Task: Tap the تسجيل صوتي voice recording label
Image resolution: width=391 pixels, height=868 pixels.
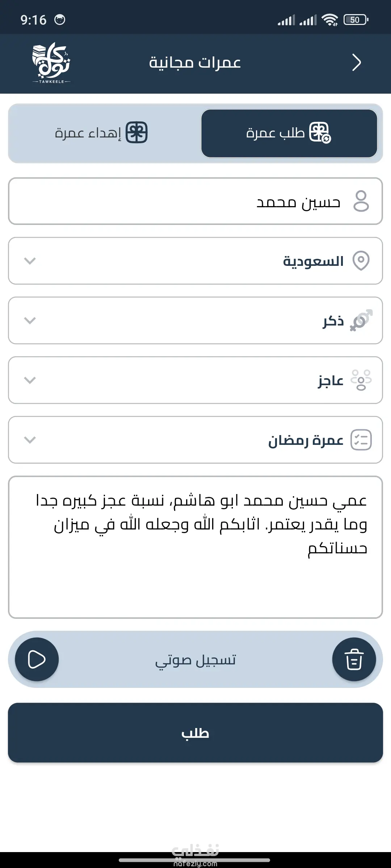Action: 195,660
